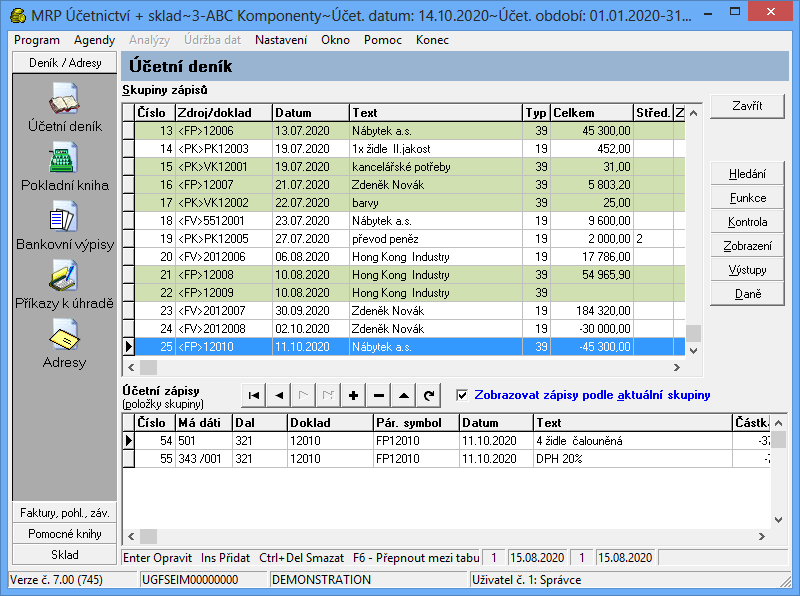Click the refresh records navigator button
Screen dimensions: 800x596
[x=428, y=396]
